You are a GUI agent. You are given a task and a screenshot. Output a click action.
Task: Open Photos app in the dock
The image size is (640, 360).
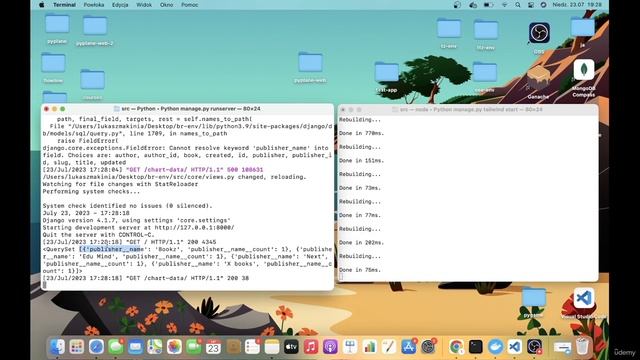coord(174,347)
